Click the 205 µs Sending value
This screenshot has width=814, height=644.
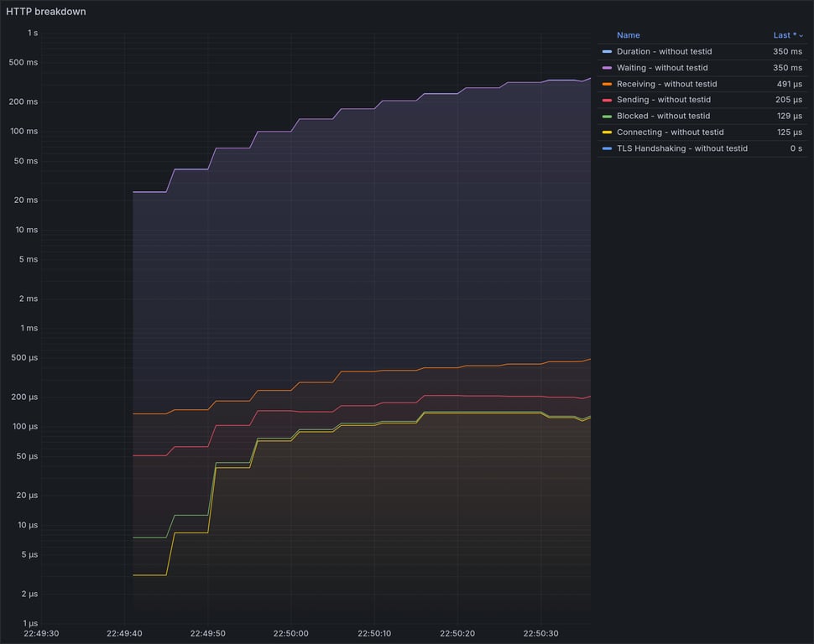click(789, 100)
